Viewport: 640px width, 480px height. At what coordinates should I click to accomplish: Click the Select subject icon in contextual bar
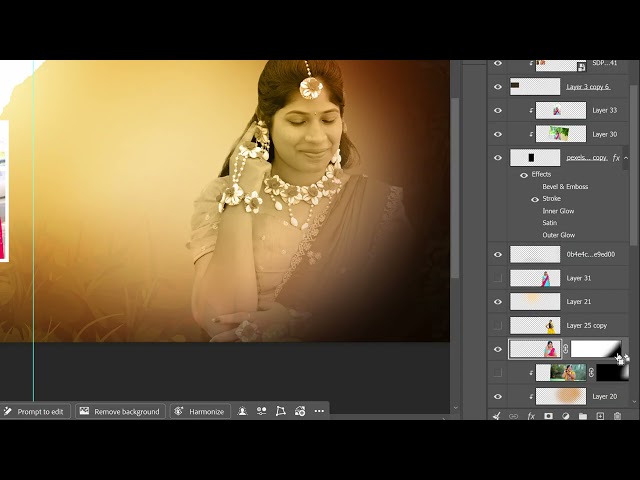point(242,411)
